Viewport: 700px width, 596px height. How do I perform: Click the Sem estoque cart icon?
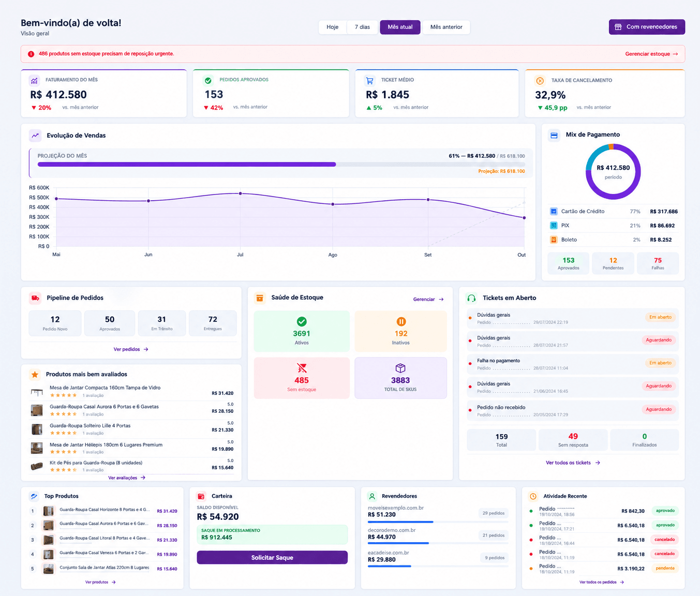pos(302,368)
